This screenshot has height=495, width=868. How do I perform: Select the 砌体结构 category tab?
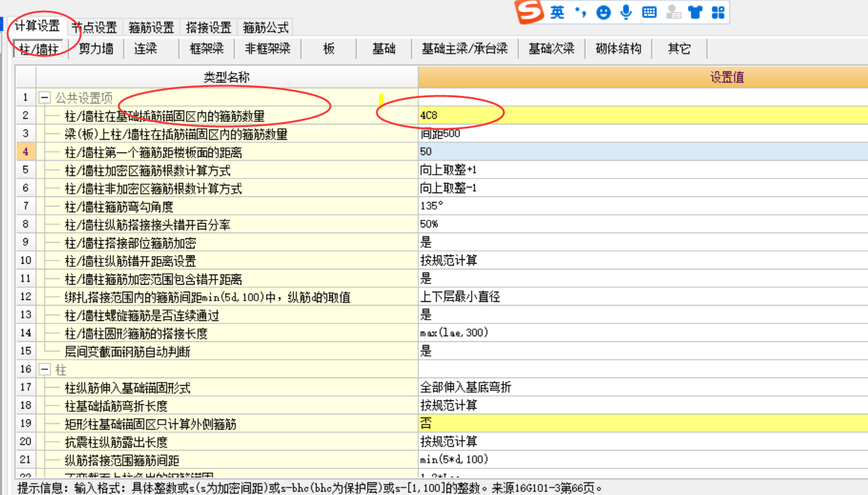click(x=618, y=49)
